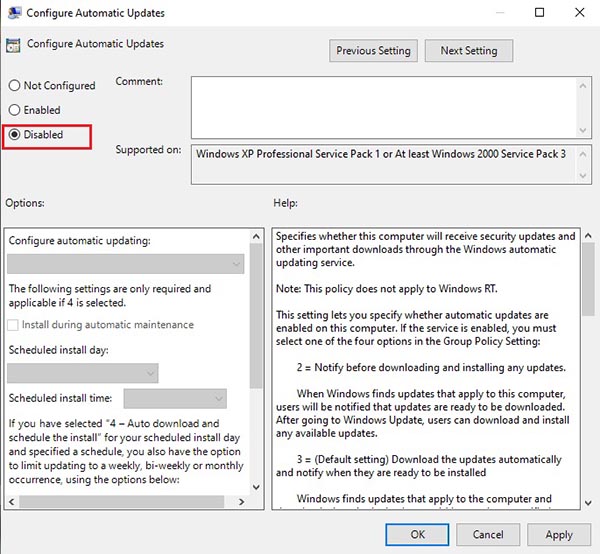This screenshot has height=554, width=600.
Task: Click the 'Comment:' label
Action: tap(139, 81)
